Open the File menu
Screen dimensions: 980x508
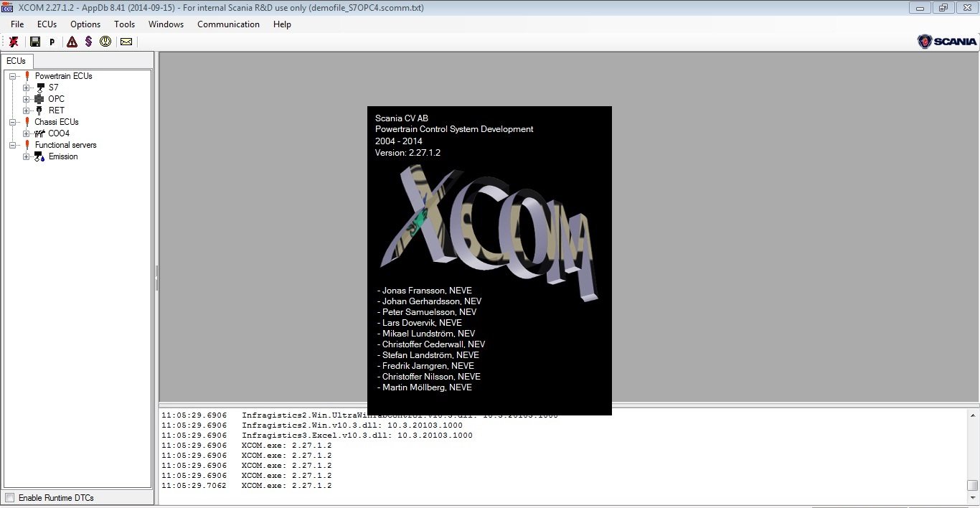tap(17, 24)
